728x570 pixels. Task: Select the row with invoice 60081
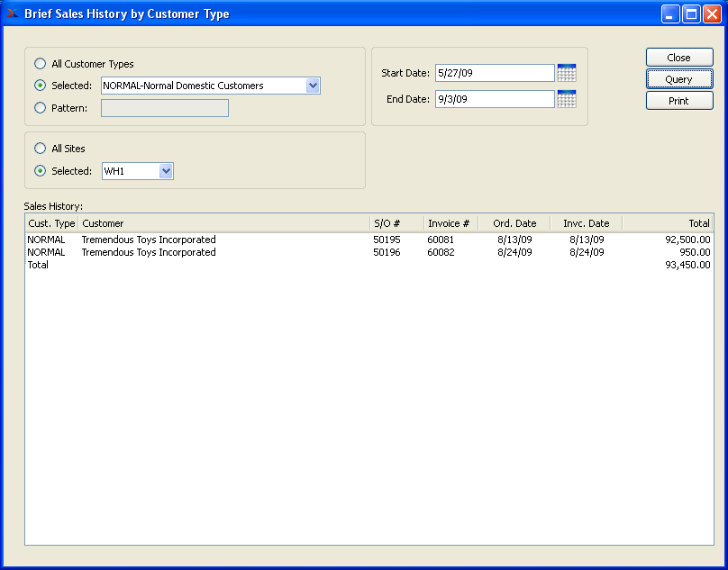441,240
